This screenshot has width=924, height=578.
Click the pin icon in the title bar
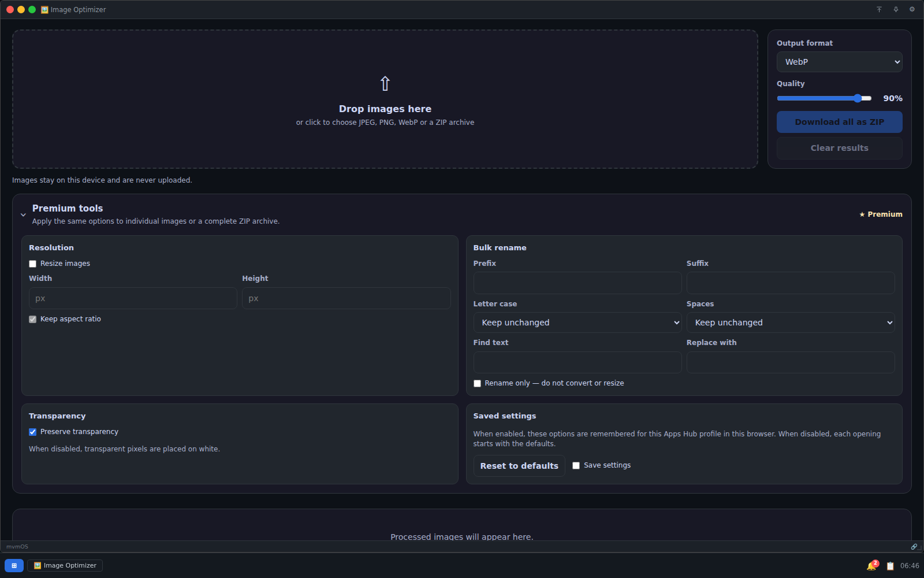(x=896, y=9)
